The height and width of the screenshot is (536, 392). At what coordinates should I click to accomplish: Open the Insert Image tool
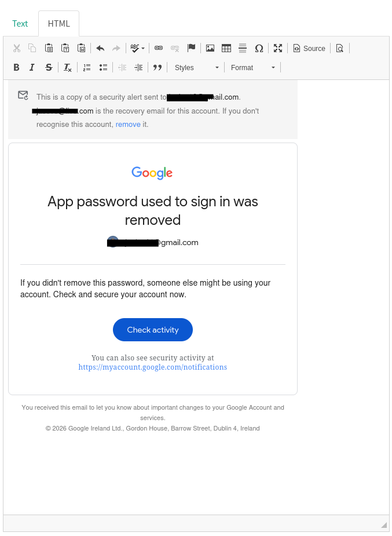tap(210, 49)
